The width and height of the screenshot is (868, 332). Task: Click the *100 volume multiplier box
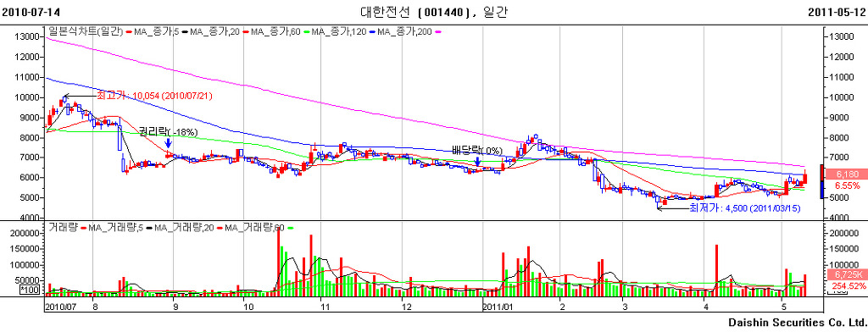29,290
